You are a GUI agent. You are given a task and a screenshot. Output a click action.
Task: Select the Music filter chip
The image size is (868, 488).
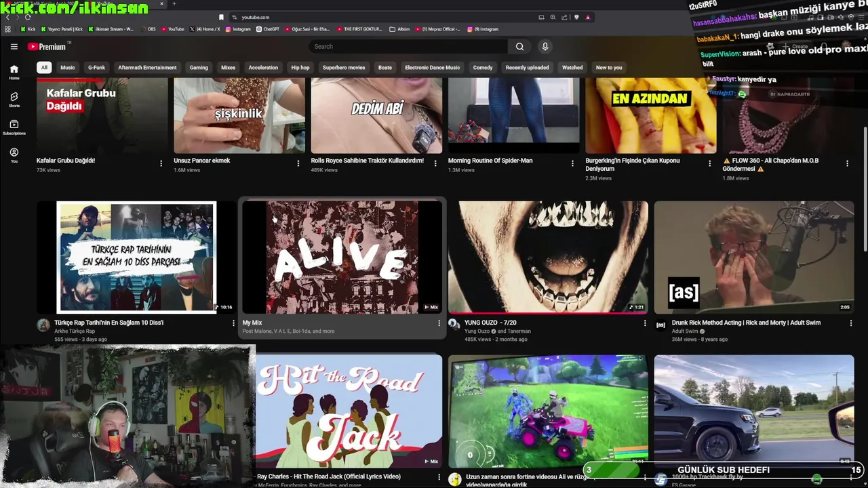tap(68, 68)
